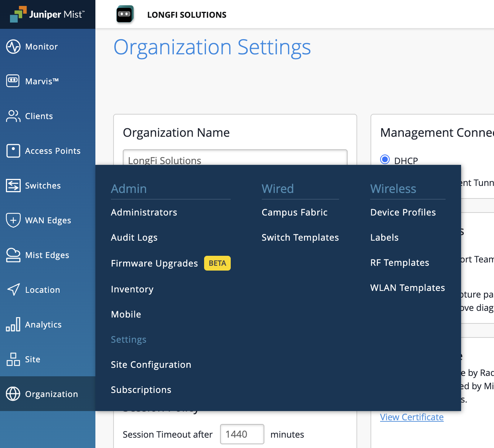Click the Juniper Mist logo
Image resolution: width=494 pixels, height=448 pixels.
point(47,14)
